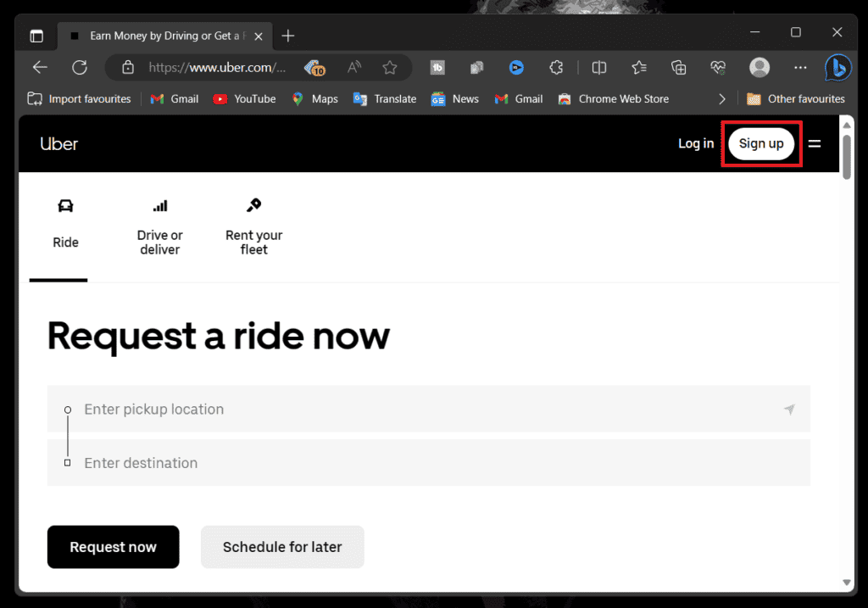
Task: Add this page to favourites via the star
Action: (x=390, y=67)
